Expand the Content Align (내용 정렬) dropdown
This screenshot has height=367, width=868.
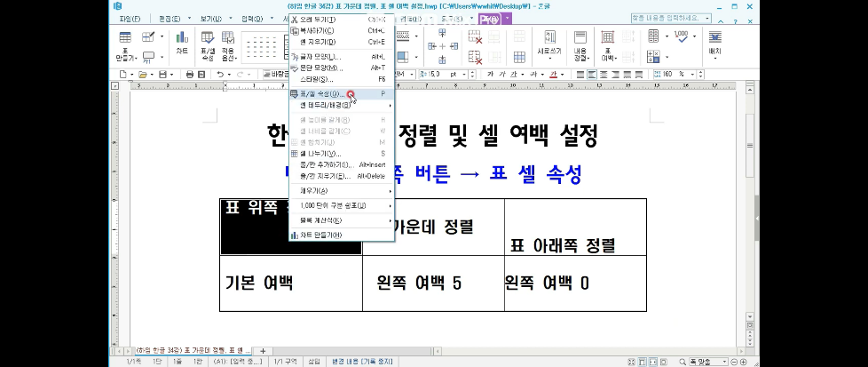(580, 55)
